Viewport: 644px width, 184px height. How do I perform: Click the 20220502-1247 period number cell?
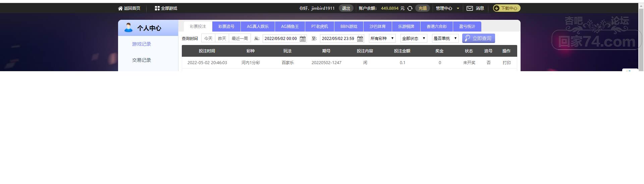(x=326, y=63)
